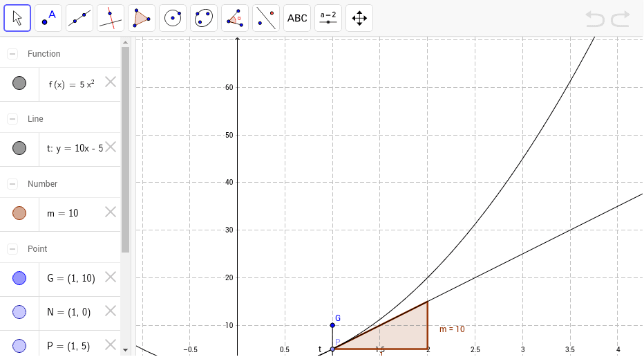Toggle visibility of point N

(x=19, y=312)
